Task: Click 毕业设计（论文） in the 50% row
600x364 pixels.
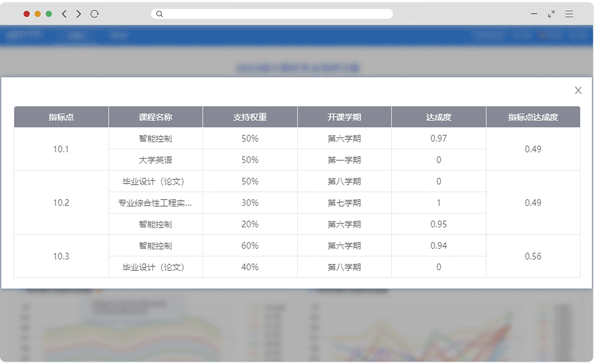Action: [x=153, y=181]
